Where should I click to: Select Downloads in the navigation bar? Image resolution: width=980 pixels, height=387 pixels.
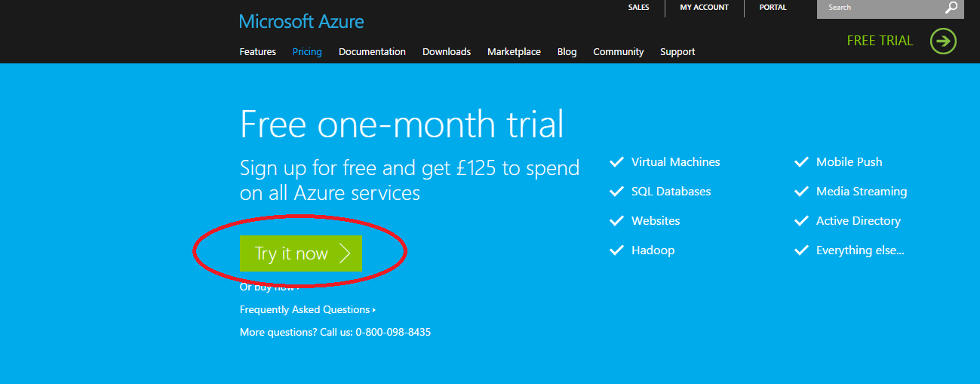(447, 52)
